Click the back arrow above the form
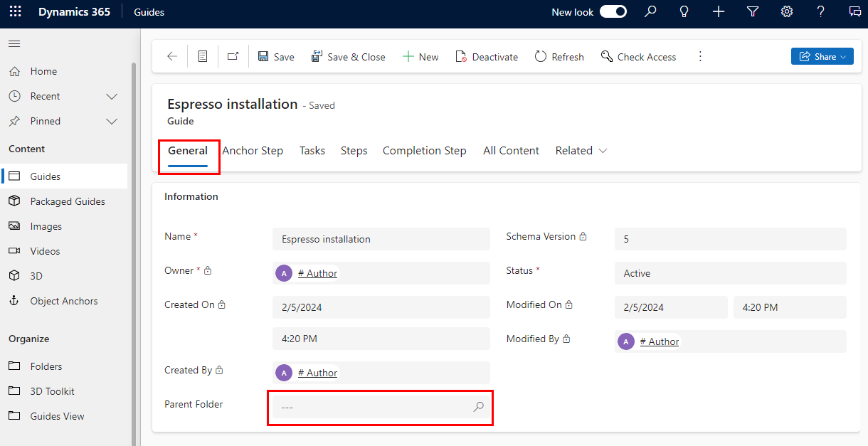 tap(171, 56)
